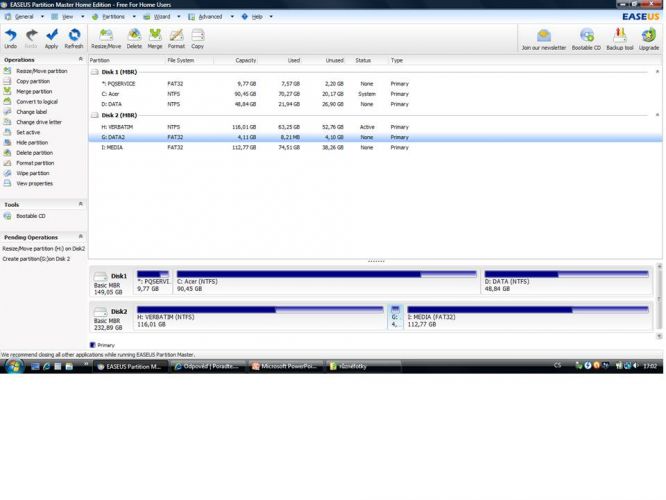
Task: Open the Backup tool icon
Action: point(620,40)
